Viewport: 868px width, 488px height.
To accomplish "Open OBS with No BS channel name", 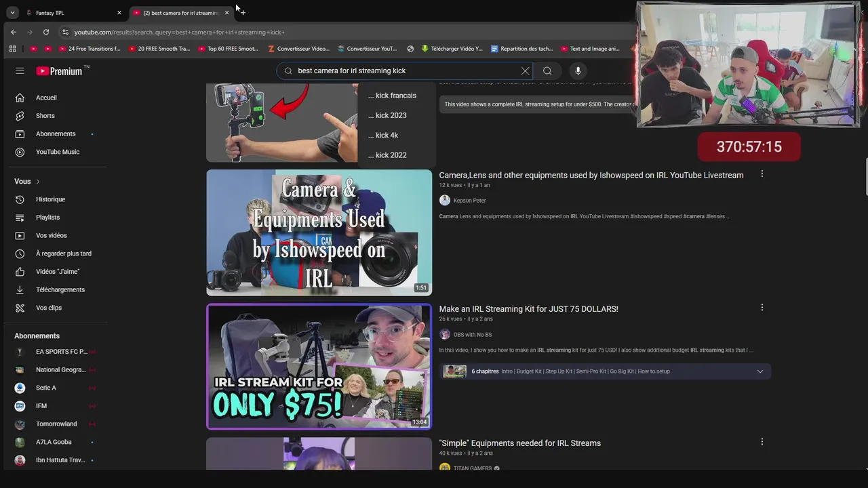I will tap(473, 335).
